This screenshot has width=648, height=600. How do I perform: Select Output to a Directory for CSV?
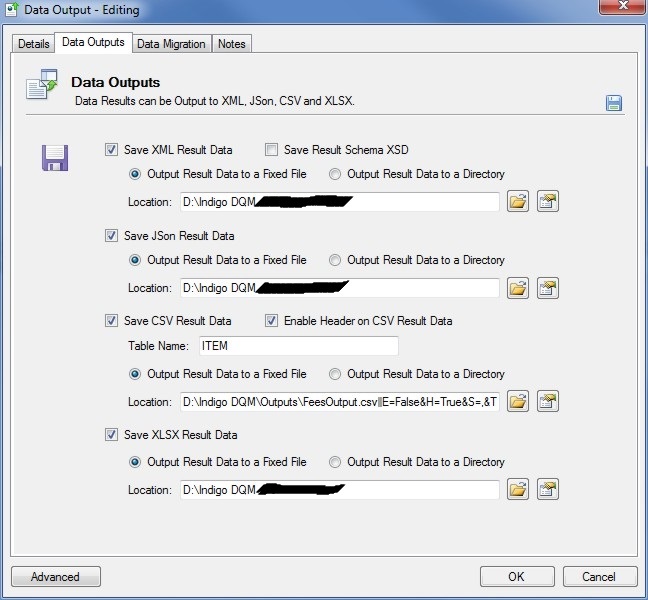click(335, 374)
